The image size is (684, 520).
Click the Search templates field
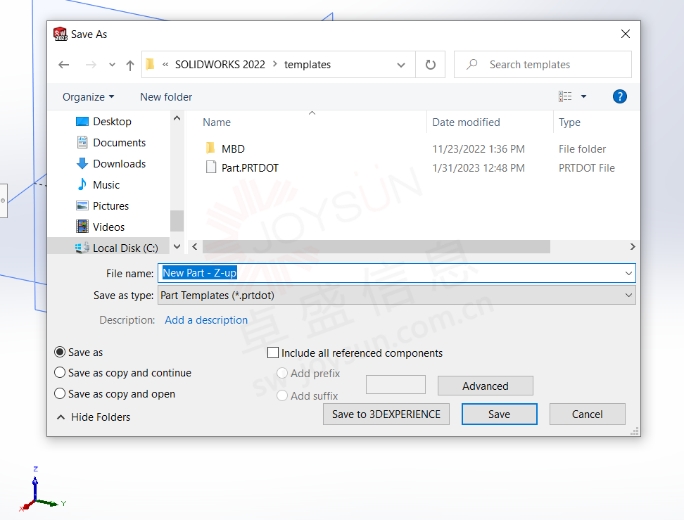[543, 65]
